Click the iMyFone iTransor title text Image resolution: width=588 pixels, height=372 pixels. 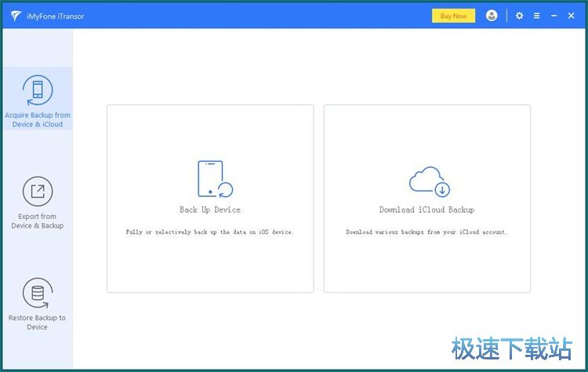tap(56, 16)
